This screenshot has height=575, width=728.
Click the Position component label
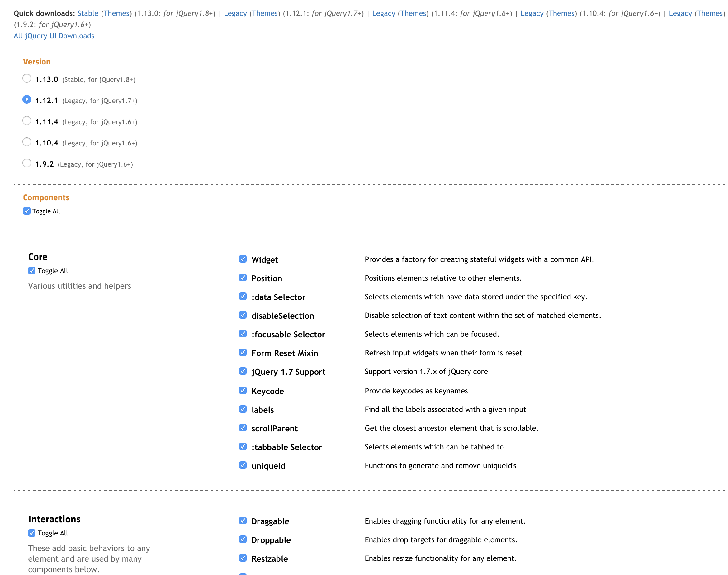tap(267, 278)
